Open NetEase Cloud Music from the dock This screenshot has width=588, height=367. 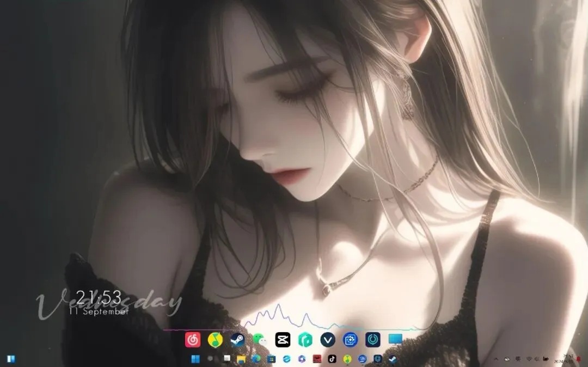(193, 340)
